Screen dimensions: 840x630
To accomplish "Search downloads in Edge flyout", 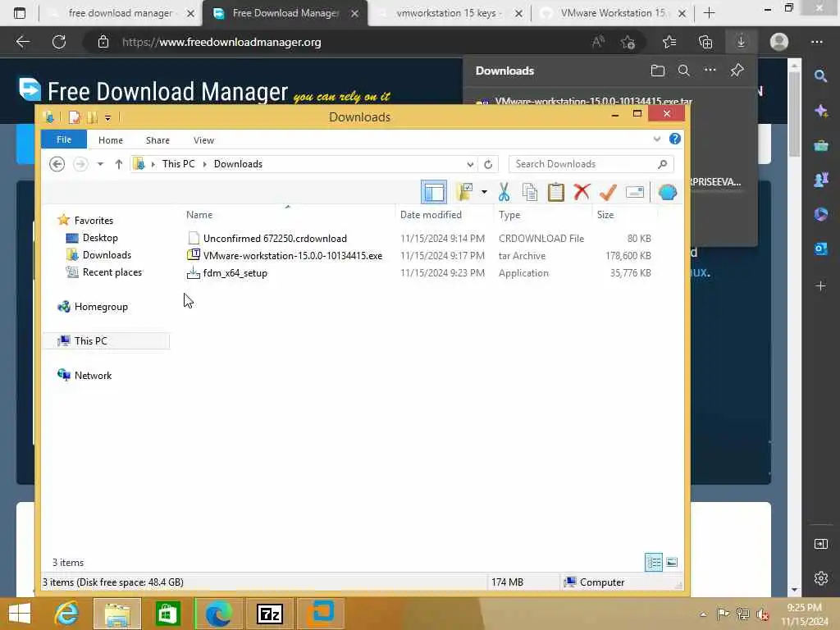I will (684, 71).
